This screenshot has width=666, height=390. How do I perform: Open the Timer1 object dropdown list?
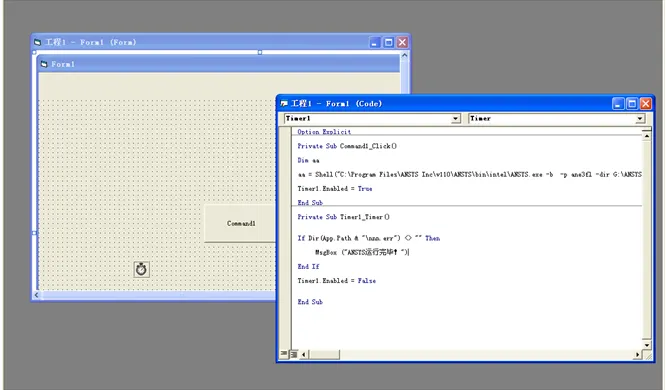(456, 119)
